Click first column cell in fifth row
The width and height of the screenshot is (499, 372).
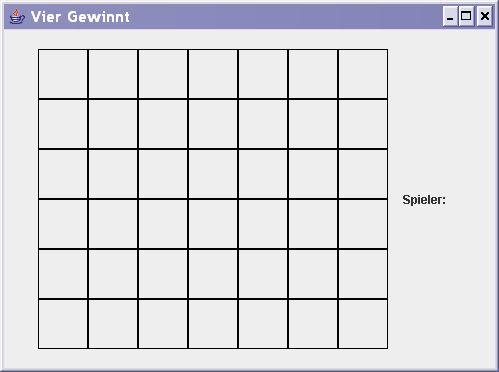[x=63, y=274]
